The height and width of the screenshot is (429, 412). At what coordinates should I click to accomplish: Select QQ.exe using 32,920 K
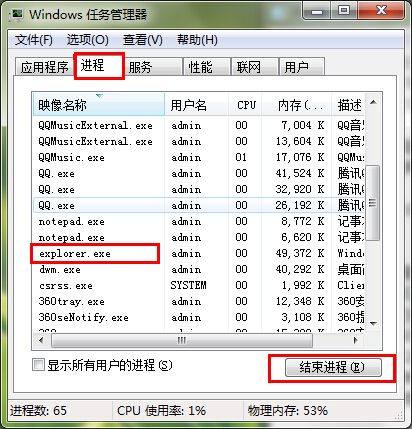199,189
